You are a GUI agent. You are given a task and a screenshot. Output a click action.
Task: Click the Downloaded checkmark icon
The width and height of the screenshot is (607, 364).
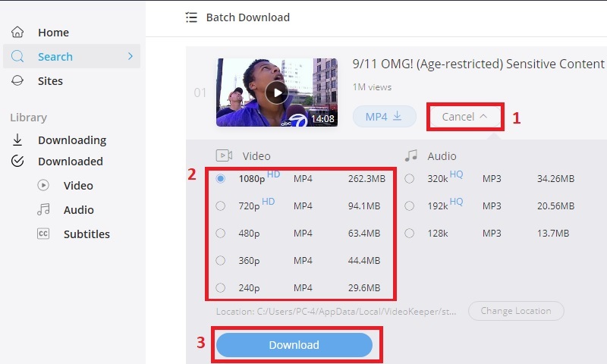17,161
